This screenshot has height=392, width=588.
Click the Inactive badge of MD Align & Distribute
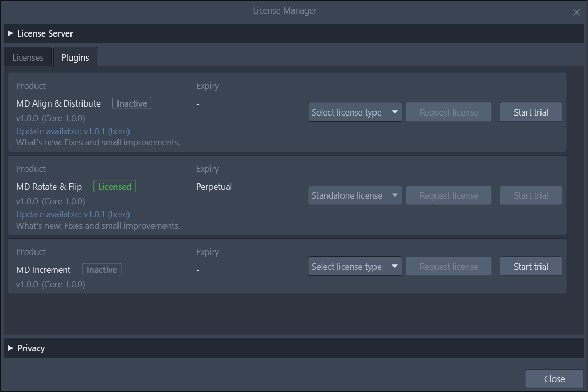pyautogui.click(x=132, y=103)
